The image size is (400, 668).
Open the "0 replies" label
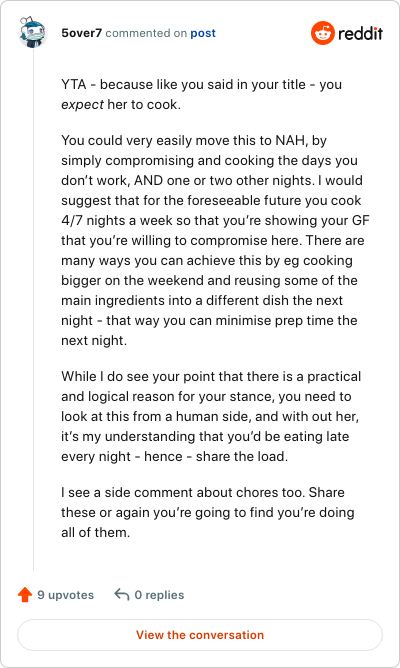[x=159, y=595]
